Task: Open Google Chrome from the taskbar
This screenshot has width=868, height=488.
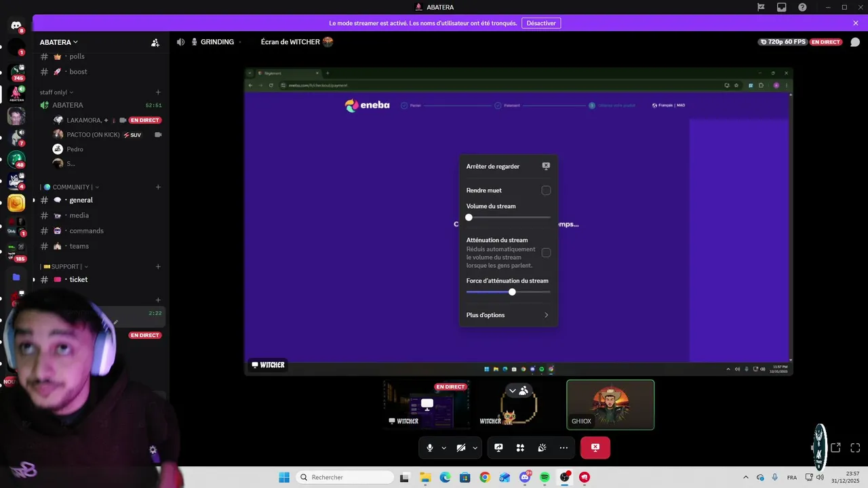Action: (x=485, y=477)
